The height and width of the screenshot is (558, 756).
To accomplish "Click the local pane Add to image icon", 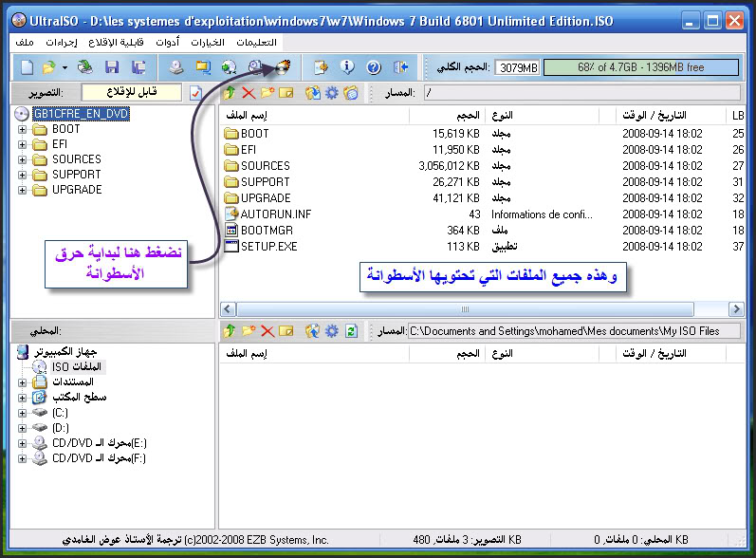I will point(312,331).
